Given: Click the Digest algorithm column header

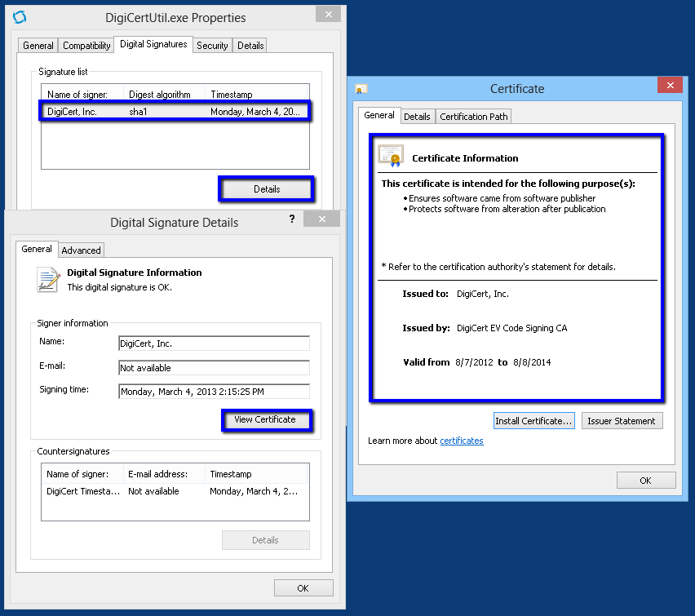Looking at the screenshot, I should [164, 94].
